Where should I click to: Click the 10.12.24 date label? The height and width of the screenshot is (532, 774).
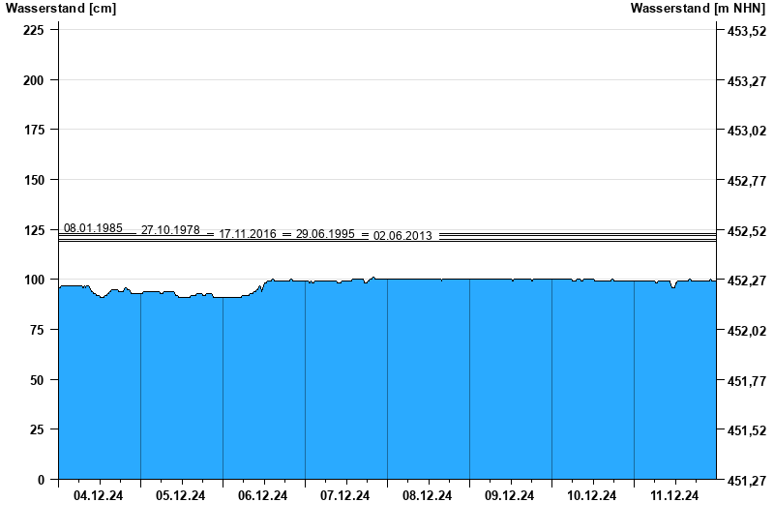click(591, 496)
